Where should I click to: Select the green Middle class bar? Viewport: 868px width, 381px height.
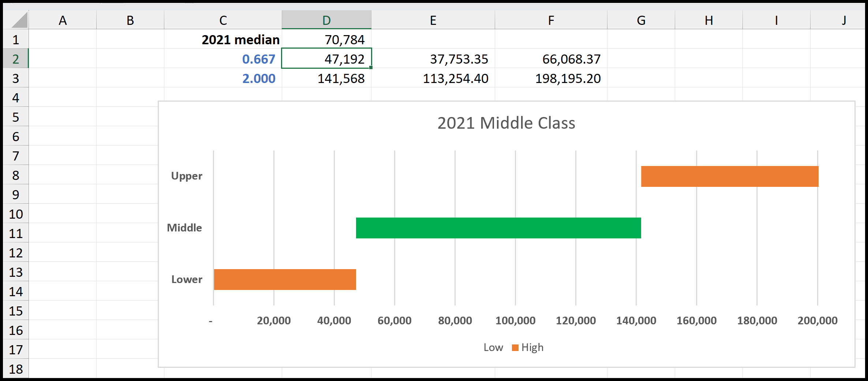point(498,228)
